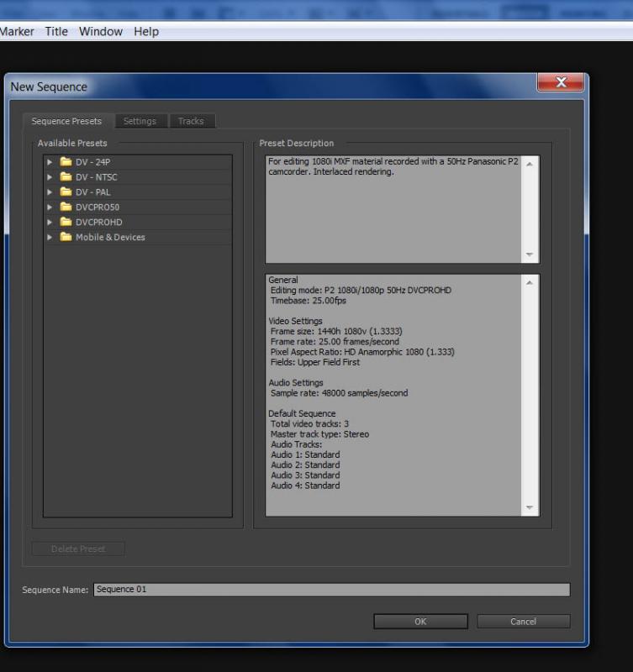Click the 'Sample rate: 48000 samples/second' line
The image size is (633, 672).
coord(340,393)
